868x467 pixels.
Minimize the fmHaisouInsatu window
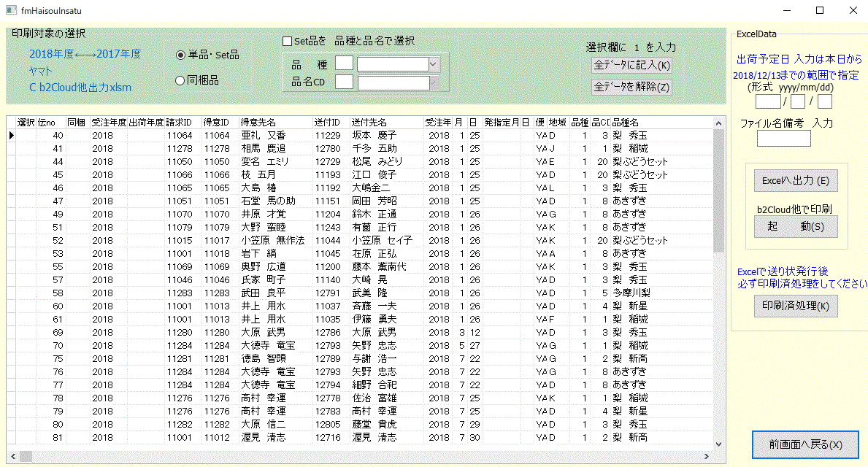tap(787, 10)
